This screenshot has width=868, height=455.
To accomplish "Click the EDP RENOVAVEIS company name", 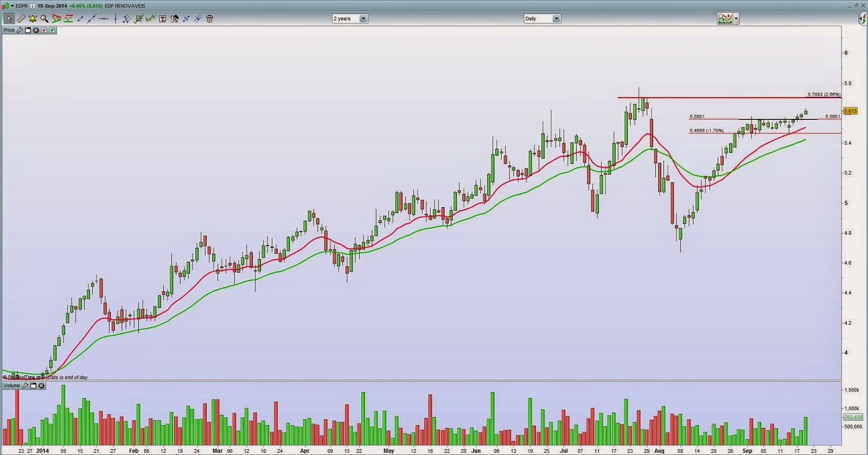I will [x=125, y=6].
